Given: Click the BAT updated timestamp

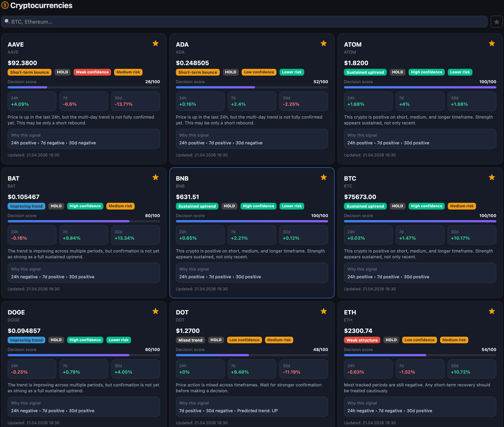Looking at the screenshot, I should (34, 289).
